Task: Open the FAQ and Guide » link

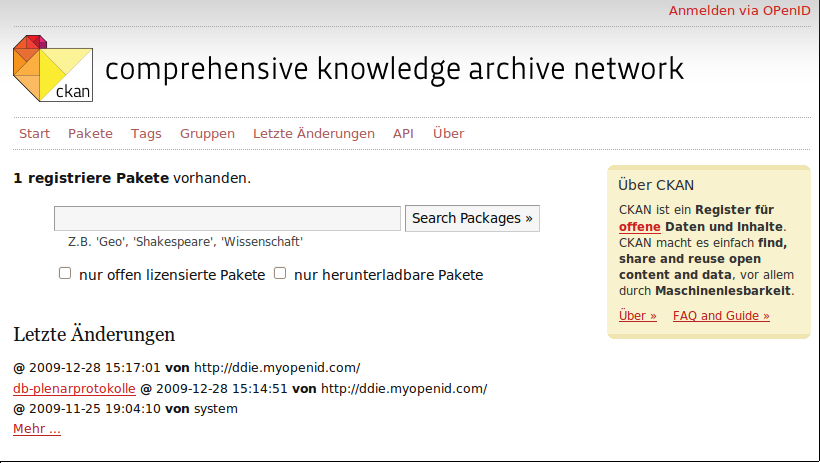Action: pyautogui.click(x=721, y=316)
